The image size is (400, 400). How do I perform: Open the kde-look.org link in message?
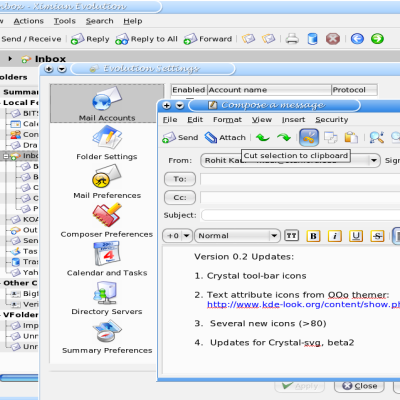[x=303, y=305]
